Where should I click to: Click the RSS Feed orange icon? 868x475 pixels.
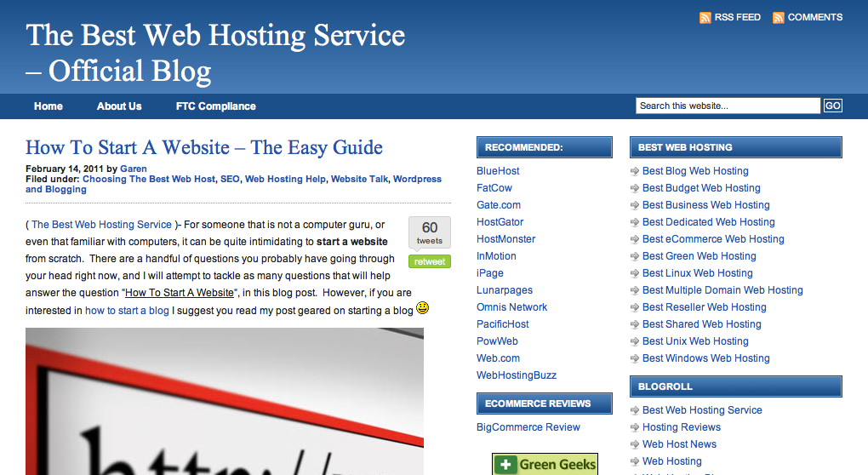pos(705,18)
